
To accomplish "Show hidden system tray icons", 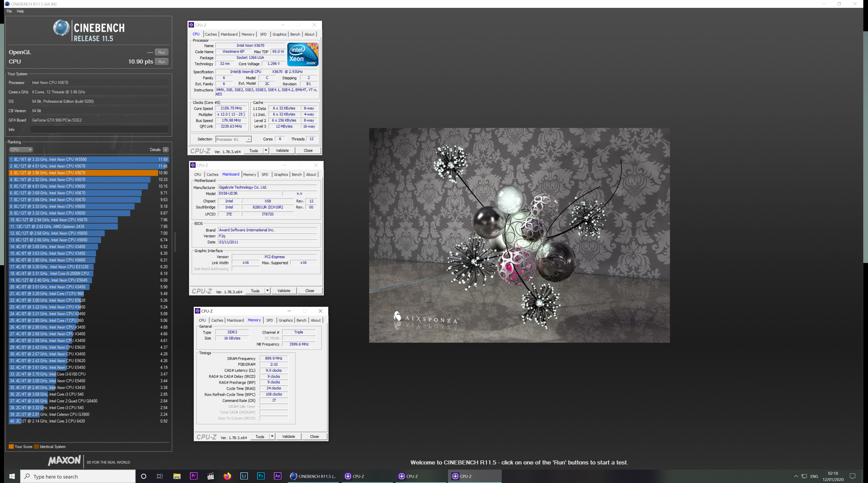I will coord(796,476).
